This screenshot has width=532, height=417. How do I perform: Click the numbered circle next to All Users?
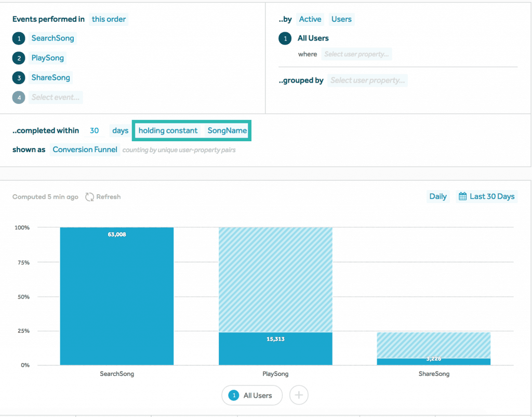pos(285,38)
